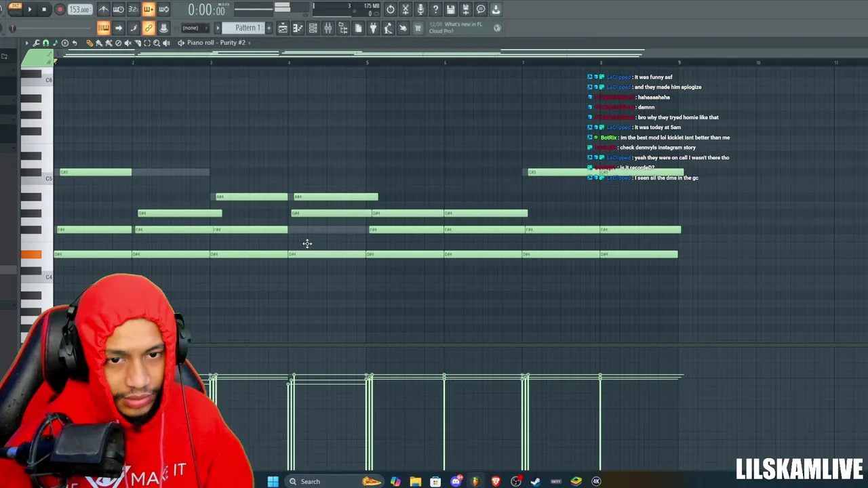Save the project with floppy icon
The width and height of the screenshot is (868, 488).
[x=450, y=9]
